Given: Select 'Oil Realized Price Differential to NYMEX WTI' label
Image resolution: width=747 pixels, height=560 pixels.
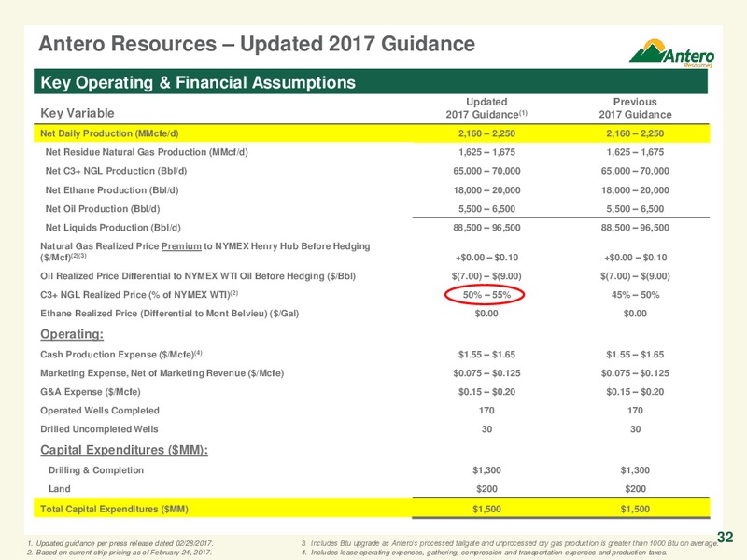Looking at the screenshot, I should [198, 275].
